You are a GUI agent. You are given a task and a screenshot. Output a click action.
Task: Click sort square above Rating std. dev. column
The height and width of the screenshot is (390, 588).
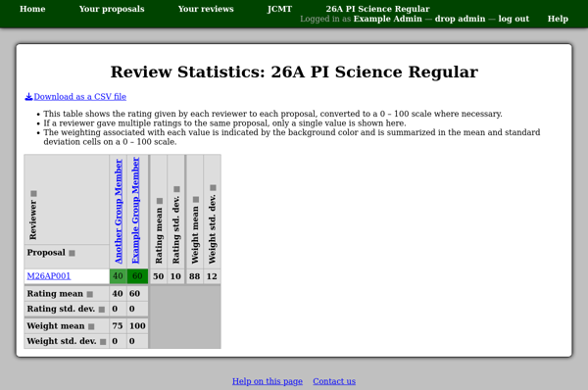(x=176, y=189)
